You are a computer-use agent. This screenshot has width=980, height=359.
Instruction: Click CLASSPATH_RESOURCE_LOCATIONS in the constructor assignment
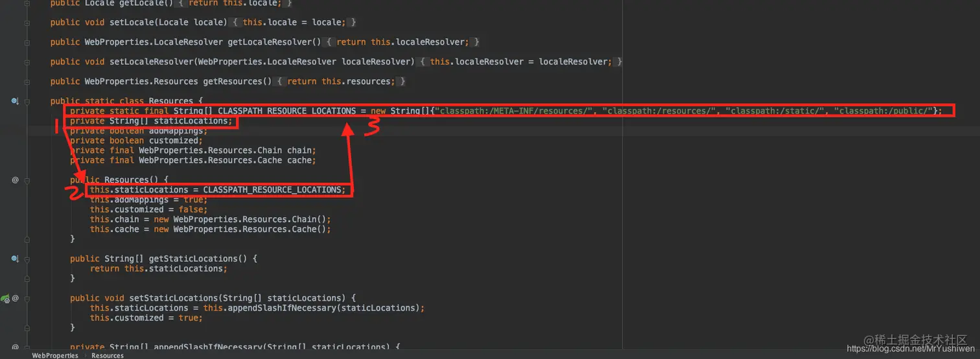click(272, 190)
